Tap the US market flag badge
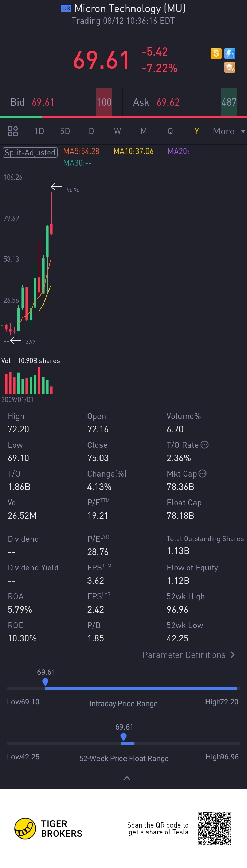 pyautogui.click(x=66, y=9)
